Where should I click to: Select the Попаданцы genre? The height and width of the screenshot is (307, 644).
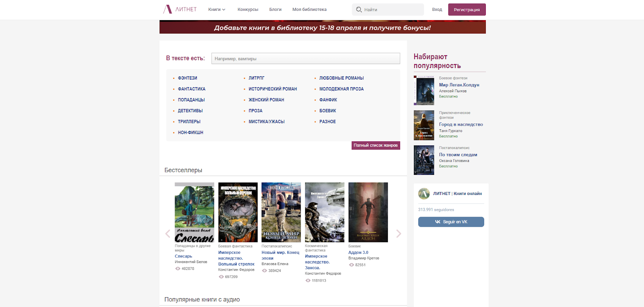[x=191, y=100]
